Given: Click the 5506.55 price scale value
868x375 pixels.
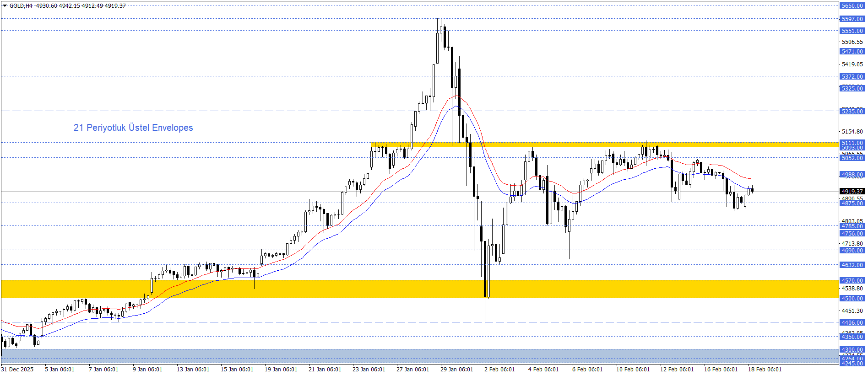Looking at the screenshot, I should coord(852,42).
